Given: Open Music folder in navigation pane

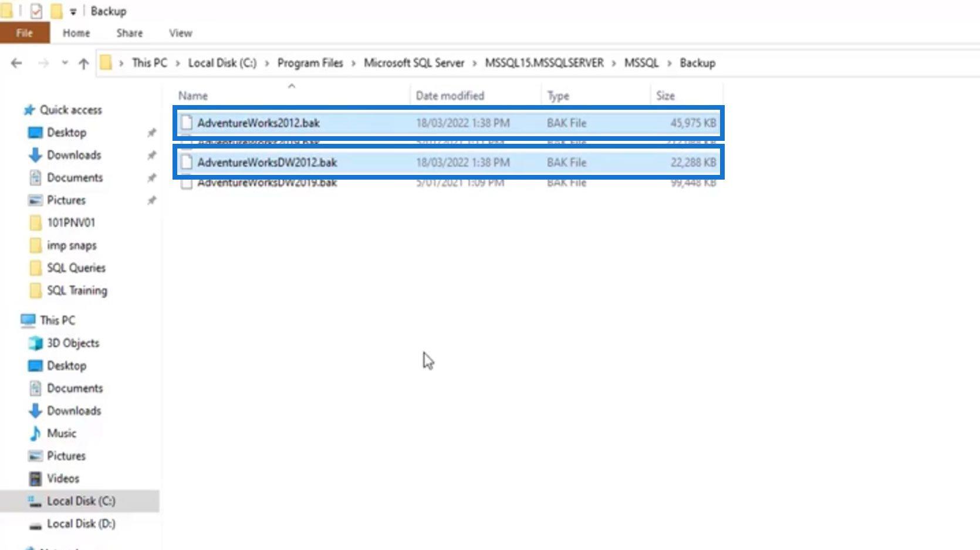Looking at the screenshot, I should point(62,433).
